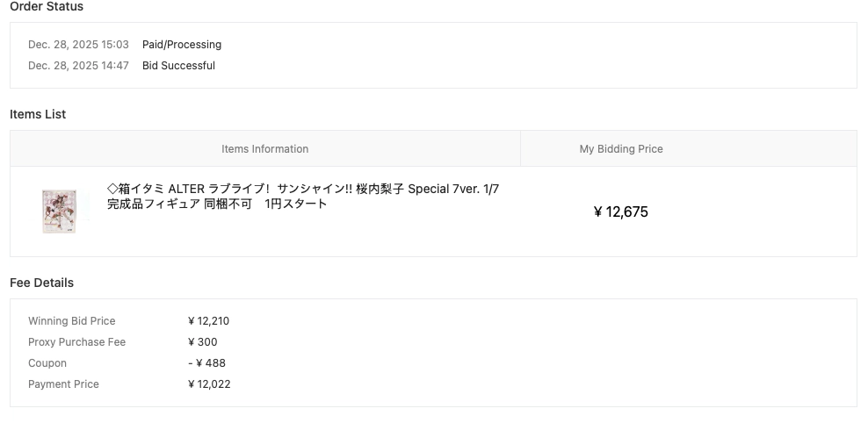
Task: Click the Items Information column header
Action: pyautogui.click(x=264, y=149)
